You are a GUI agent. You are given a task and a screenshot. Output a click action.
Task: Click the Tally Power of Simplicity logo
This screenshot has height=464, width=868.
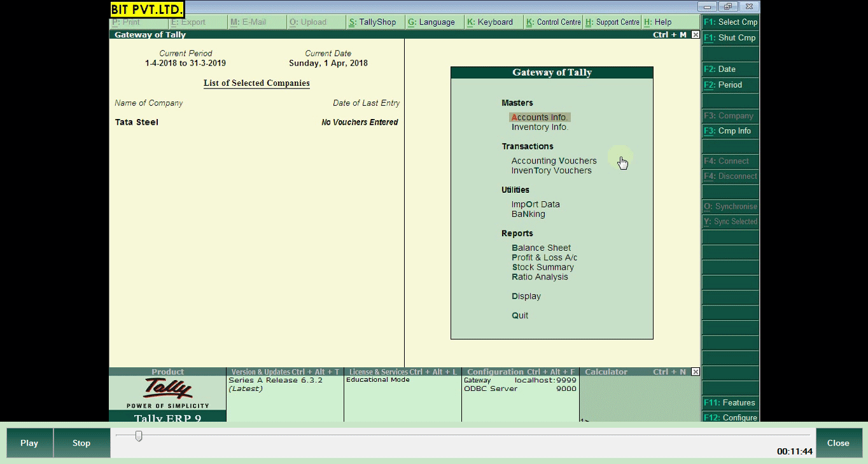(168, 393)
